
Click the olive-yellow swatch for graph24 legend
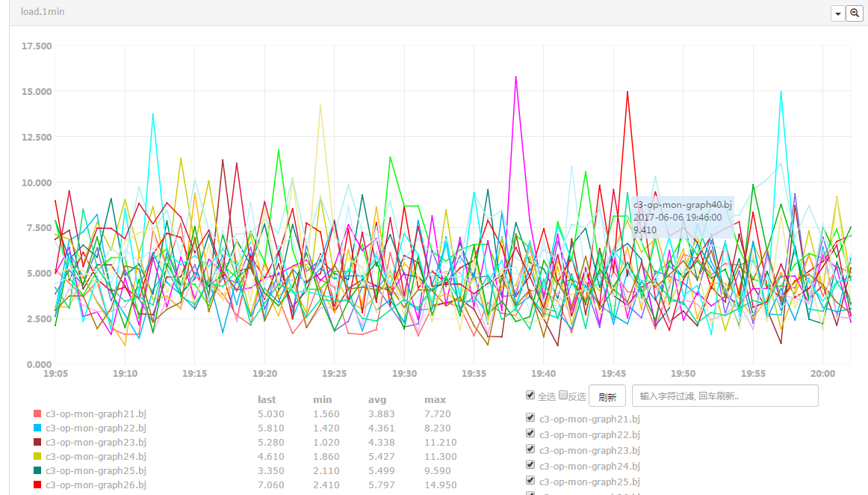click(37, 456)
